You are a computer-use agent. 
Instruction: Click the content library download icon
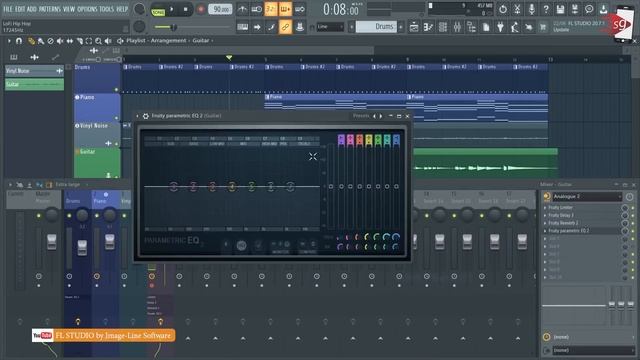604,9
